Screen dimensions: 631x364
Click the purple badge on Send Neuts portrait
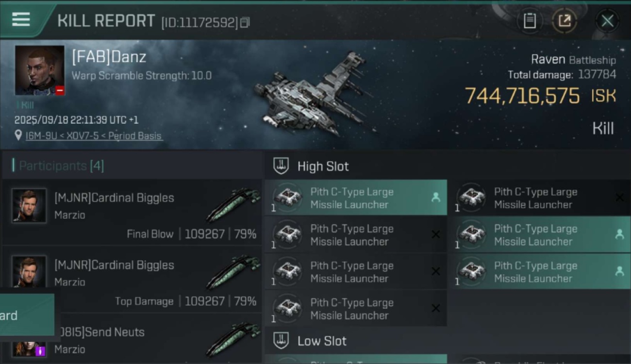(x=41, y=350)
